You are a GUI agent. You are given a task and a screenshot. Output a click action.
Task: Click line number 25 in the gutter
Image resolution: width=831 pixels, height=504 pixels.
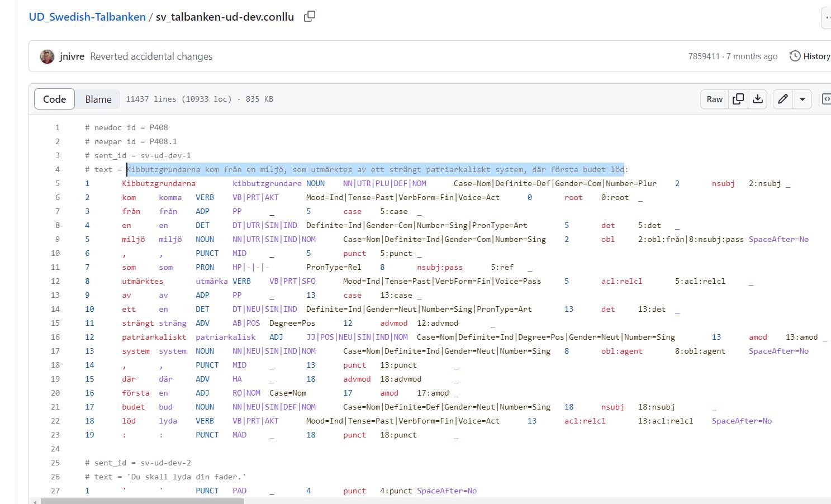click(x=55, y=463)
